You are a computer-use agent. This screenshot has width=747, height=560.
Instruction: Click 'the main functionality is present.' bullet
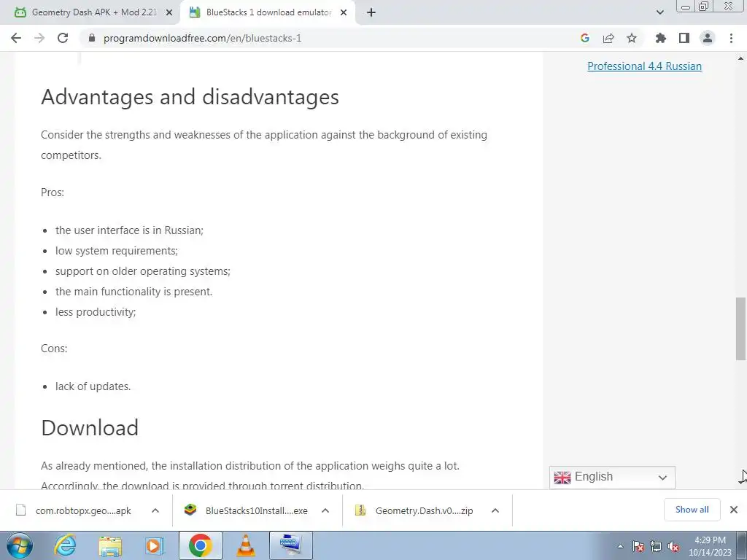coord(134,292)
